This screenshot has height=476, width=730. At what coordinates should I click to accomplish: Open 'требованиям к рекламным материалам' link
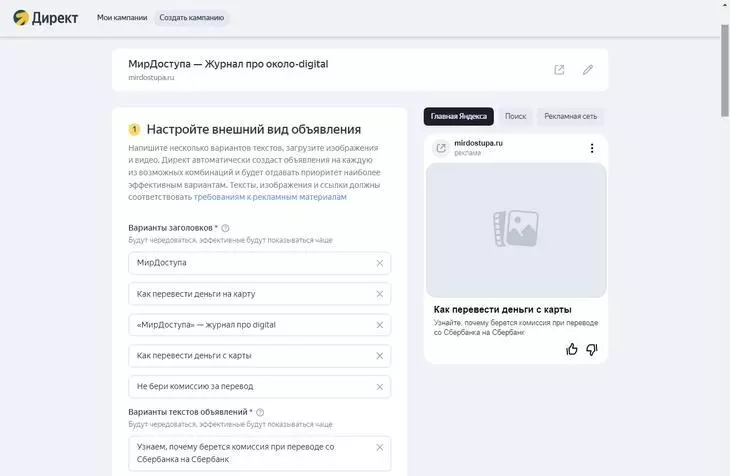click(x=270, y=197)
